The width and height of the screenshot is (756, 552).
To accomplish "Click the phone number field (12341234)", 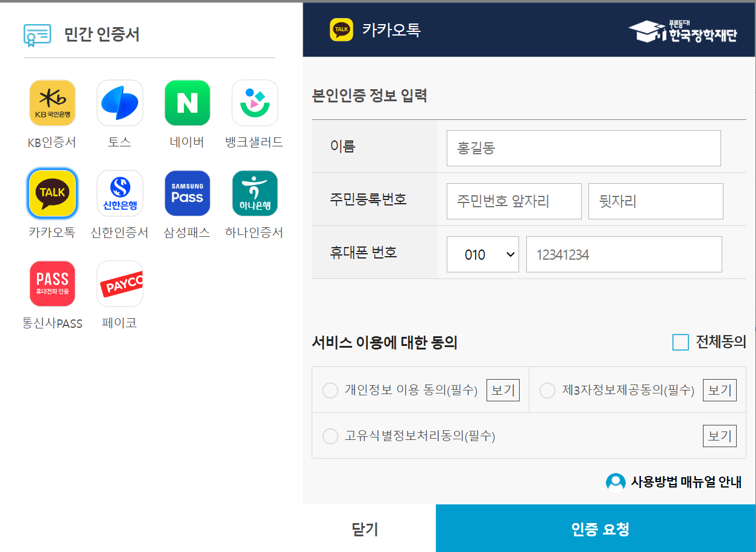I will (x=624, y=254).
